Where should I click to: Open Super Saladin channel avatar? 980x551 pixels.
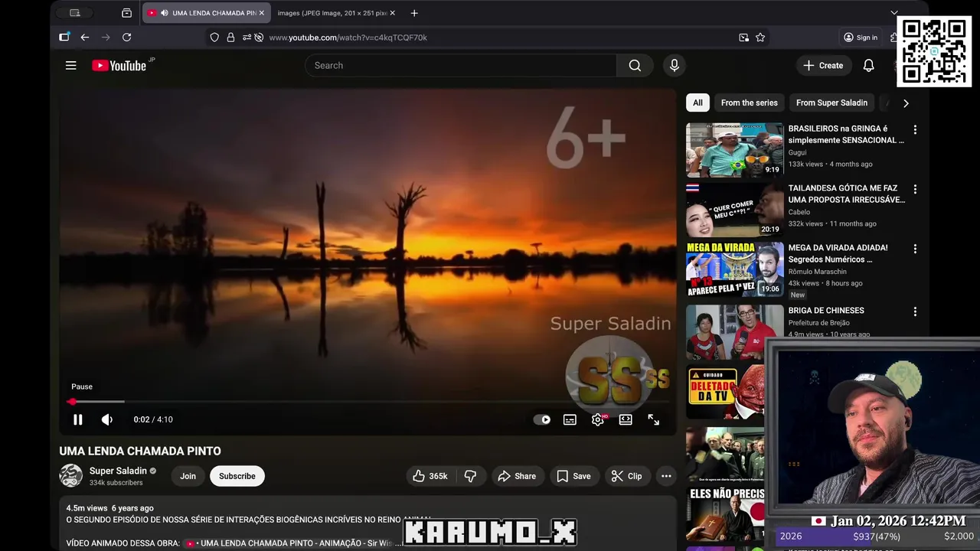coord(71,475)
